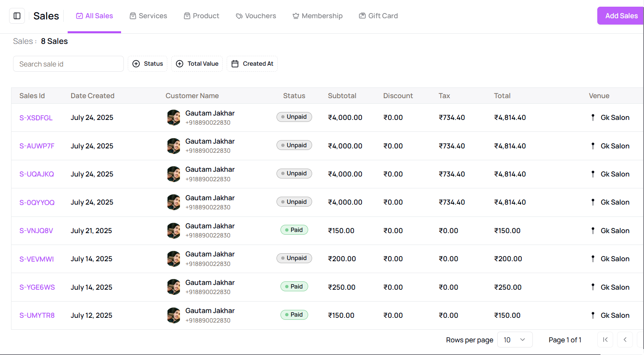Click Paid badge for S-YGE6WS
The image size is (644, 355).
[x=294, y=287]
